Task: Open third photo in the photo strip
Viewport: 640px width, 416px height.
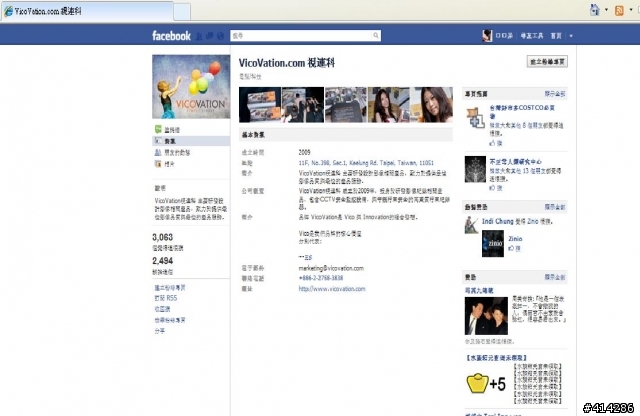Action: tap(346, 105)
